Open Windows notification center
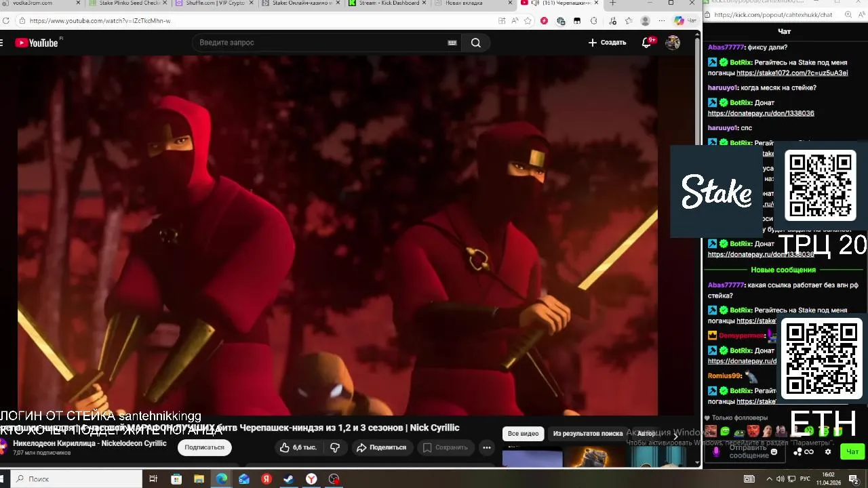868x488 pixels. tap(854, 479)
